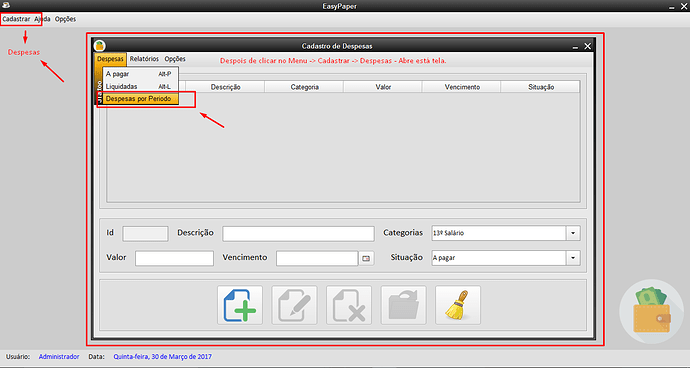
Task: Open the Relatórios menu
Action: [144, 59]
